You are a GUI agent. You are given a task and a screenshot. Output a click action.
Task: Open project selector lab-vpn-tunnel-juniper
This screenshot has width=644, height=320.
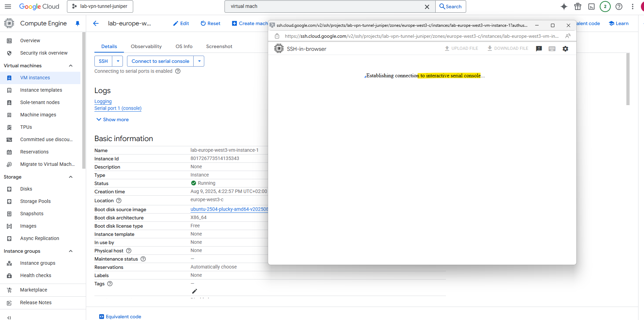click(100, 7)
